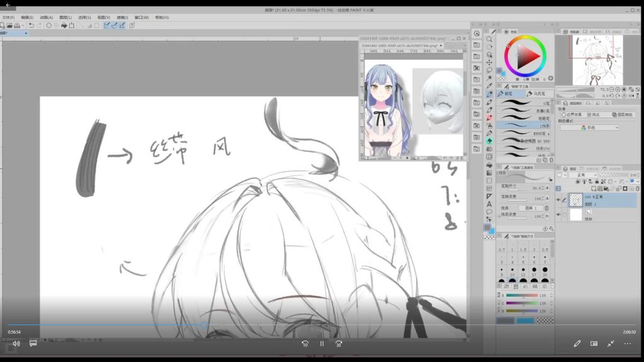Hide the paper layer using its eye
The width and height of the screenshot is (644, 362).
(x=558, y=214)
